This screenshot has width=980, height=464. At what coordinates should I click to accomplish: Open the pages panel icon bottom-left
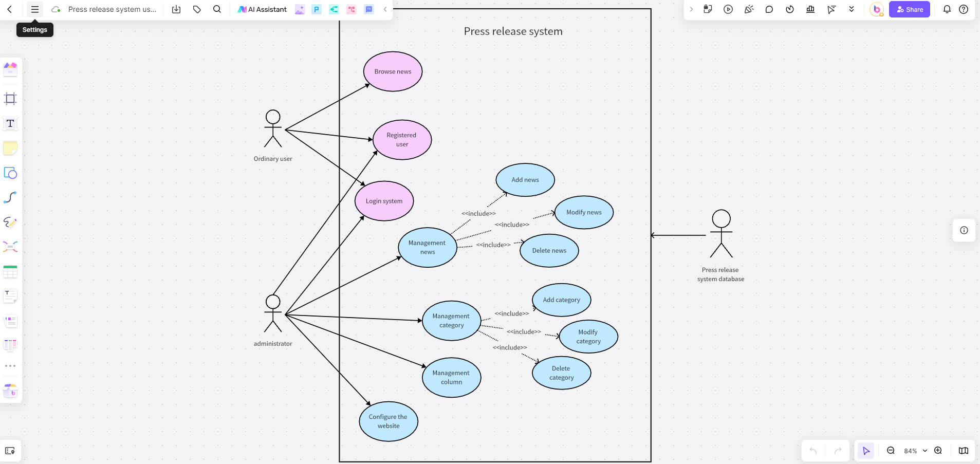click(x=10, y=451)
